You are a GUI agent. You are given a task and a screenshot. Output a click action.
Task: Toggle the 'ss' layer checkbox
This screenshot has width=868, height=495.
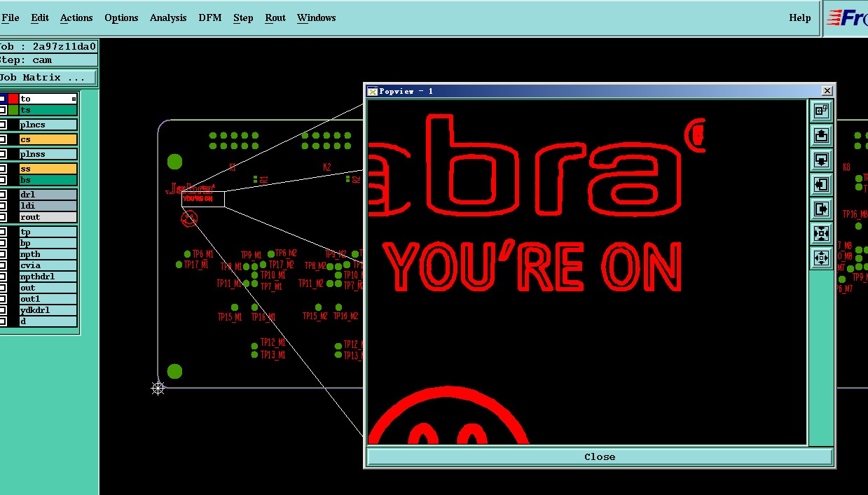click(3, 169)
